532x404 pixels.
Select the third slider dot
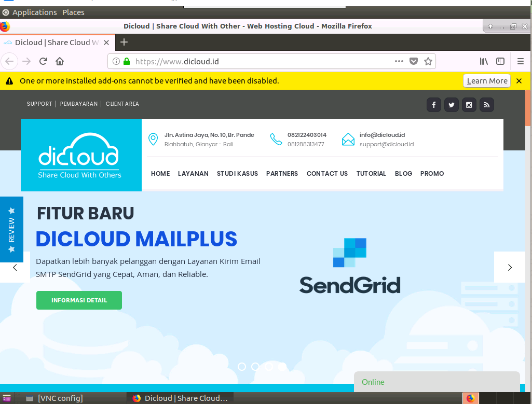[x=269, y=367]
